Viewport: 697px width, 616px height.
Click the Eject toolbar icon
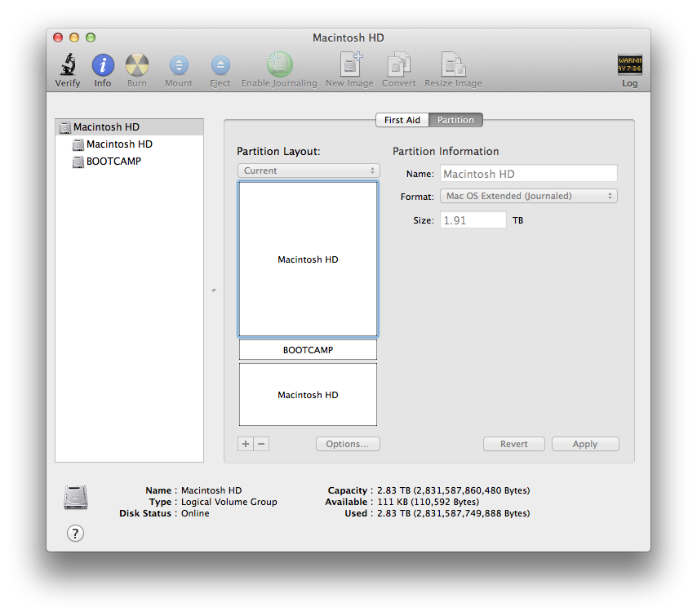click(220, 65)
